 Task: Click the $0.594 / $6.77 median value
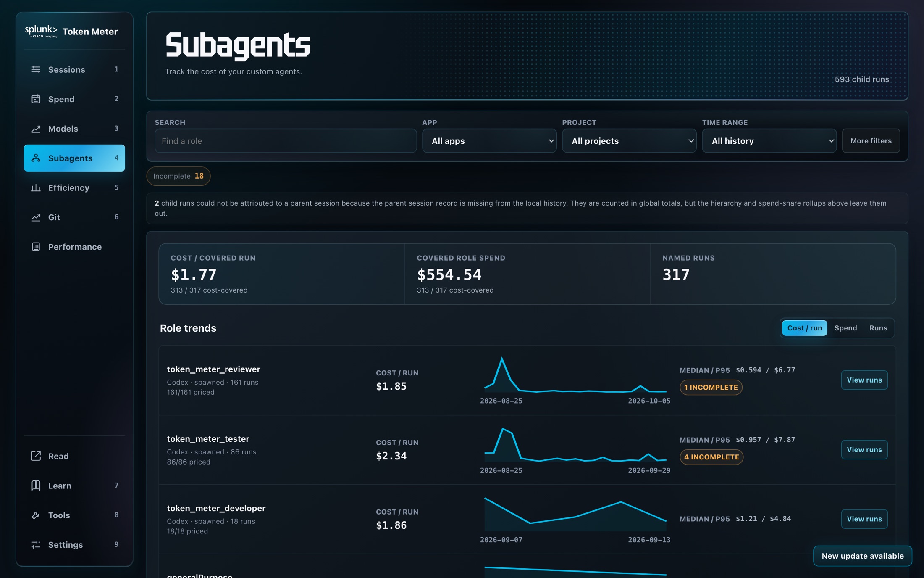pos(766,370)
